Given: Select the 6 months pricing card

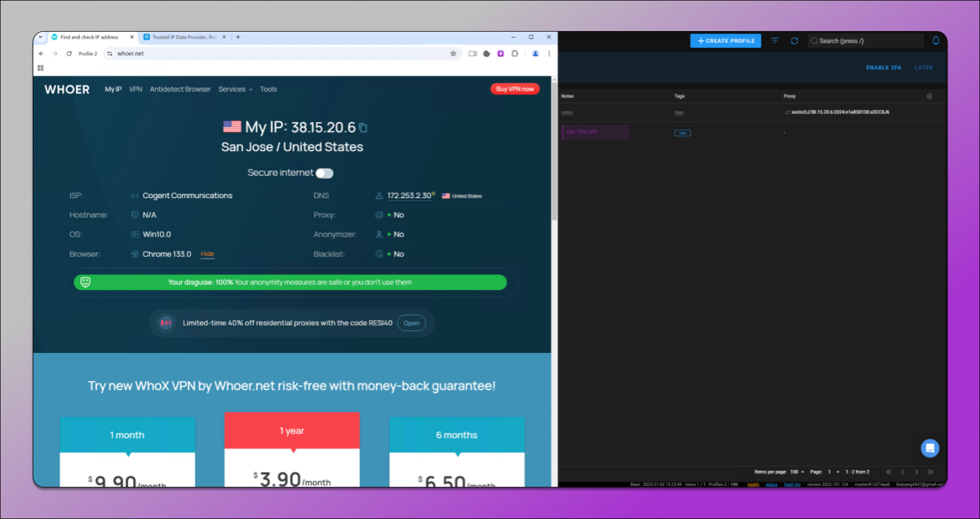Looking at the screenshot, I should (x=457, y=452).
